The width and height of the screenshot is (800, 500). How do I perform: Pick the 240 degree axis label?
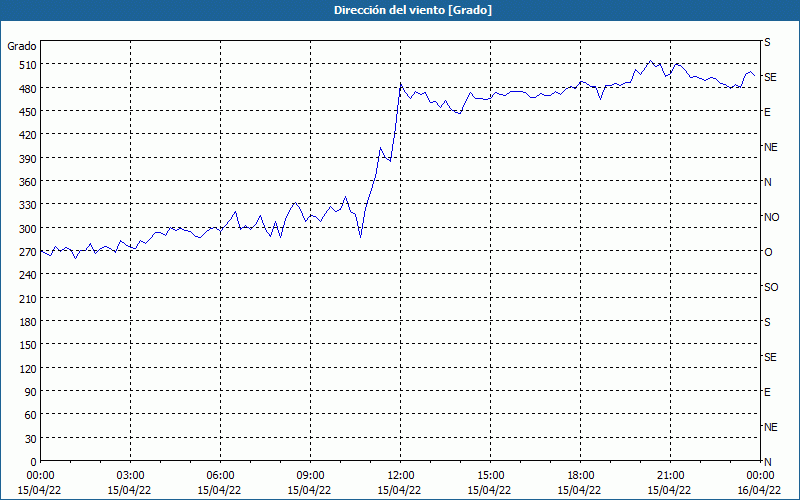[x=29, y=275]
